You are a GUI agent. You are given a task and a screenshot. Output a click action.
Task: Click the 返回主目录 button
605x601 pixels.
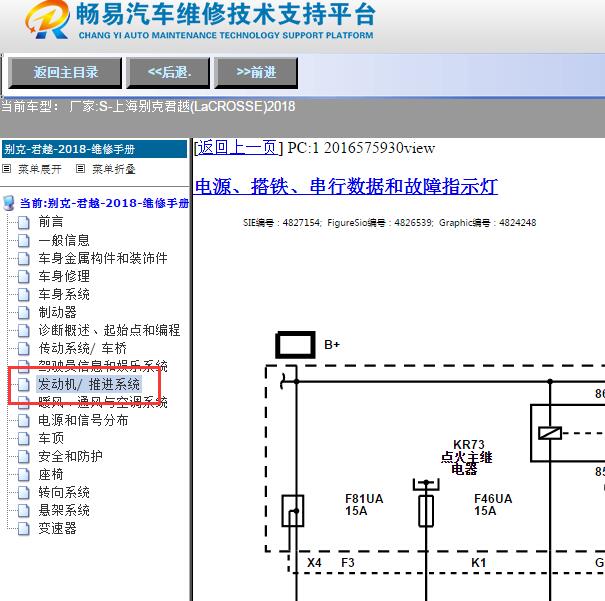[65, 73]
